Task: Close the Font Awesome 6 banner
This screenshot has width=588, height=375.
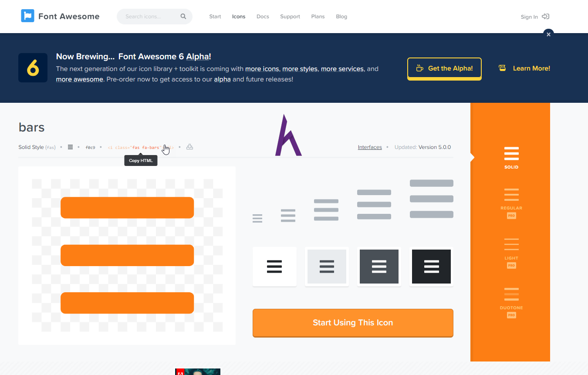Action: 548,34
